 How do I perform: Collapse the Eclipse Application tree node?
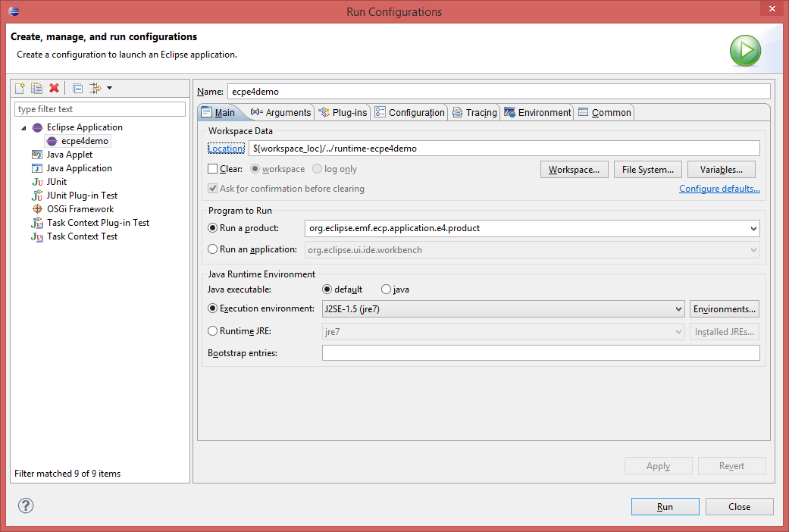coord(23,128)
